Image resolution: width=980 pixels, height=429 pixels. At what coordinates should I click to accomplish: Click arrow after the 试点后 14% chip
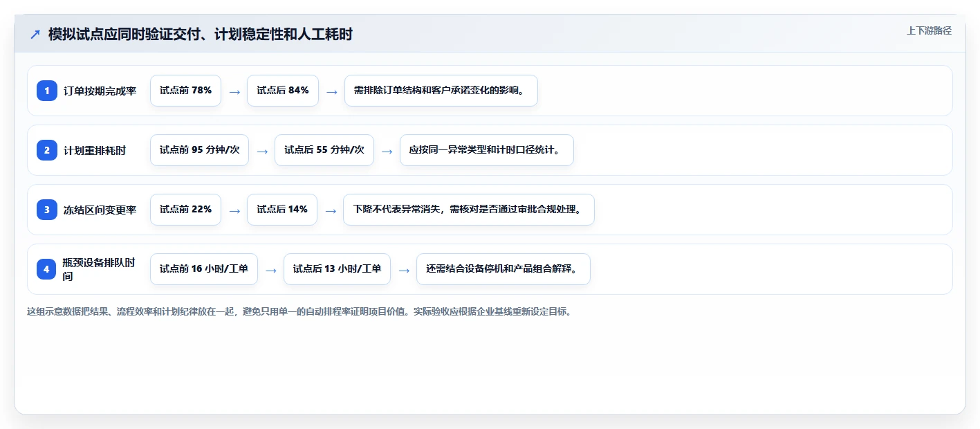(x=331, y=210)
